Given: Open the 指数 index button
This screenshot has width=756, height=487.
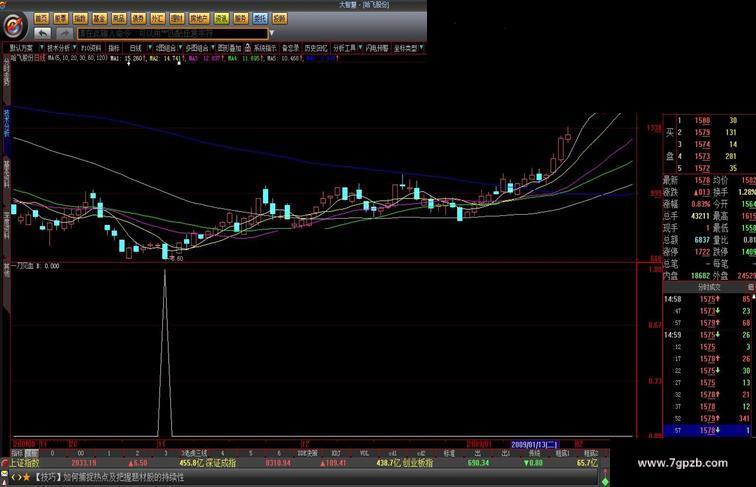Looking at the screenshot, I should pyautogui.click(x=80, y=19).
